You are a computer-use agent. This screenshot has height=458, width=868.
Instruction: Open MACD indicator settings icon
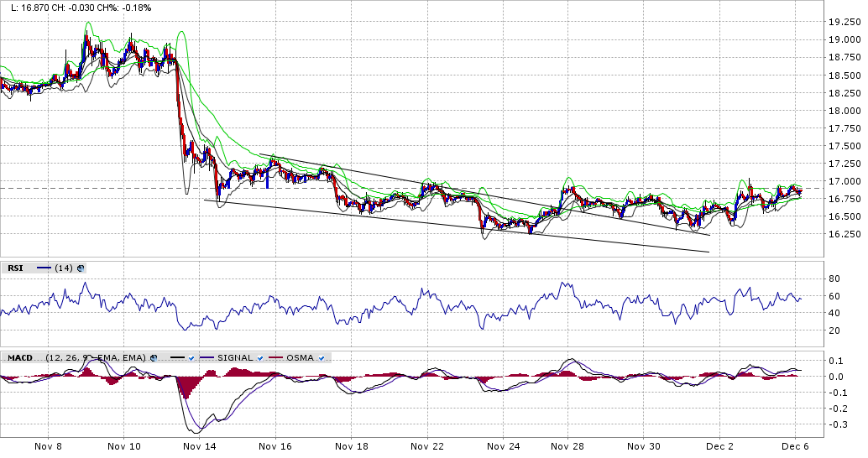(x=153, y=358)
